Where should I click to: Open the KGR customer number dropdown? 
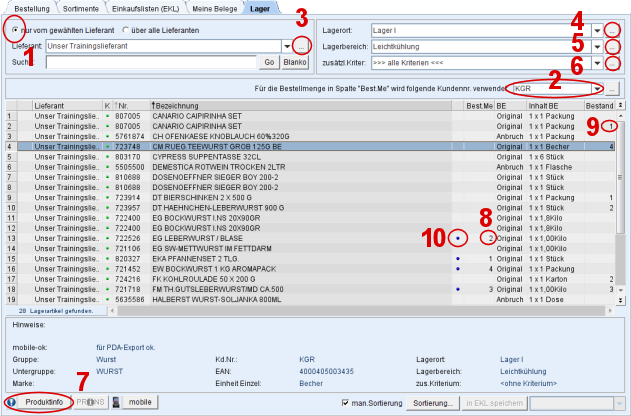[x=597, y=89]
